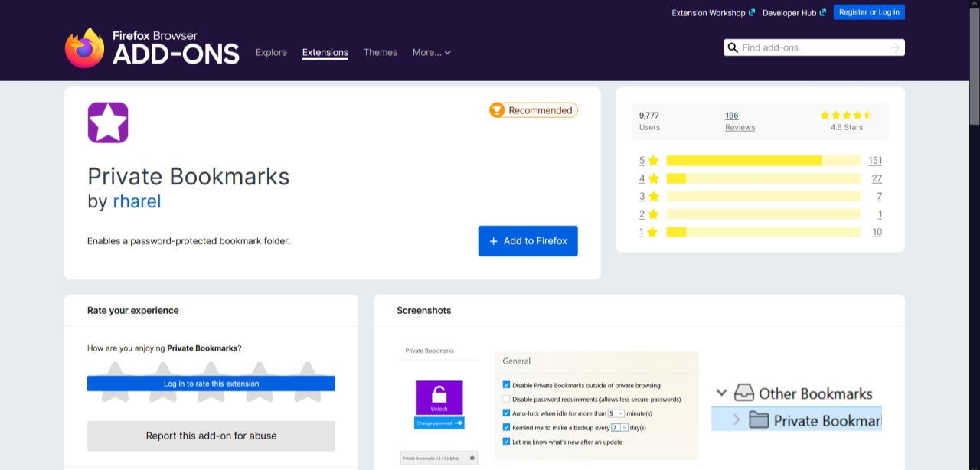The height and width of the screenshot is (470, 980).
Task: Open 27 four-star reviews count
Action: (x=877, y=178)
